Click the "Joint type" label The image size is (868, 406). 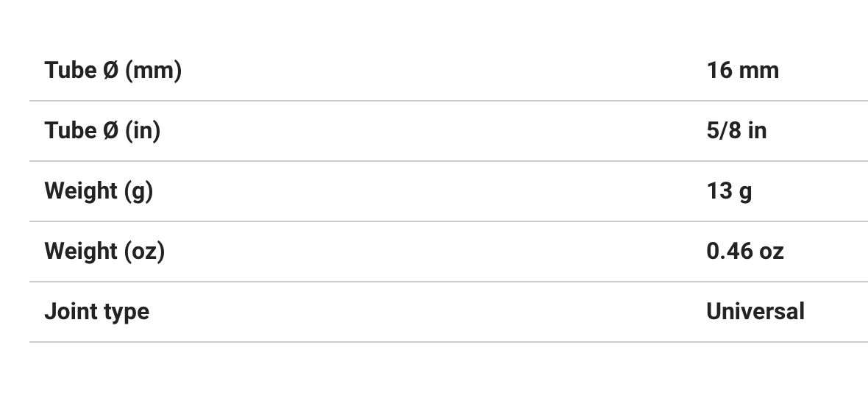(x=96, y=312)
